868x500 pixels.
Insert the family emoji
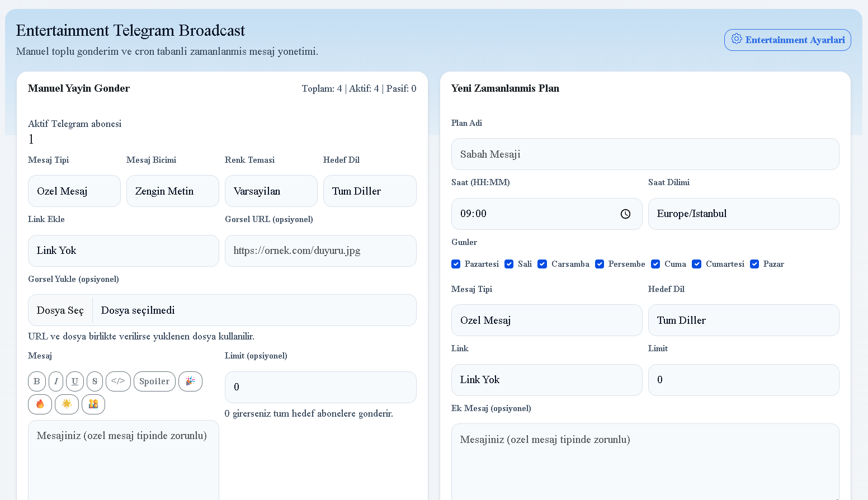93,404
